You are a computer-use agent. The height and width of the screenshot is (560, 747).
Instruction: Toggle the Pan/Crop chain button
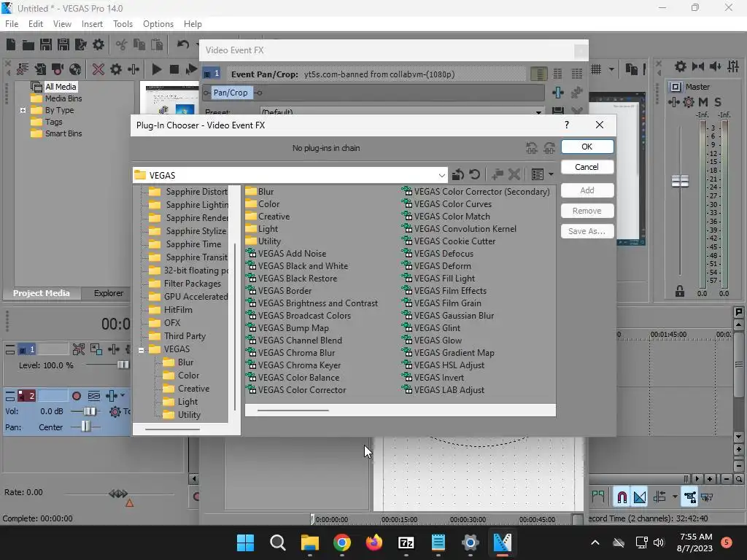coord(231,93)
